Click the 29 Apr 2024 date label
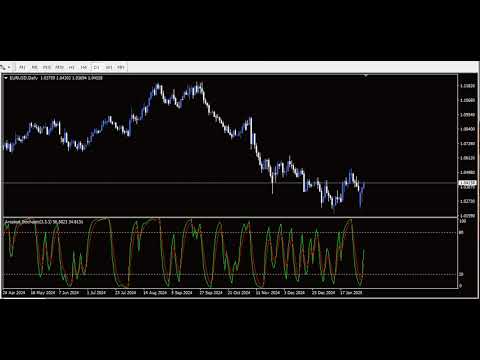Viewport: 480px width, 360px height. click(14, 293)
